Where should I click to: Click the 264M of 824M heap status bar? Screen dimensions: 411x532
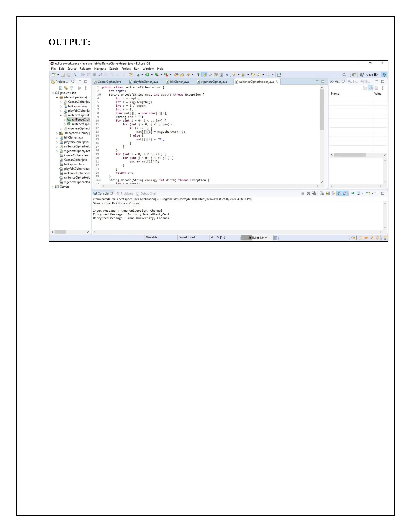(x=258, y=238)
